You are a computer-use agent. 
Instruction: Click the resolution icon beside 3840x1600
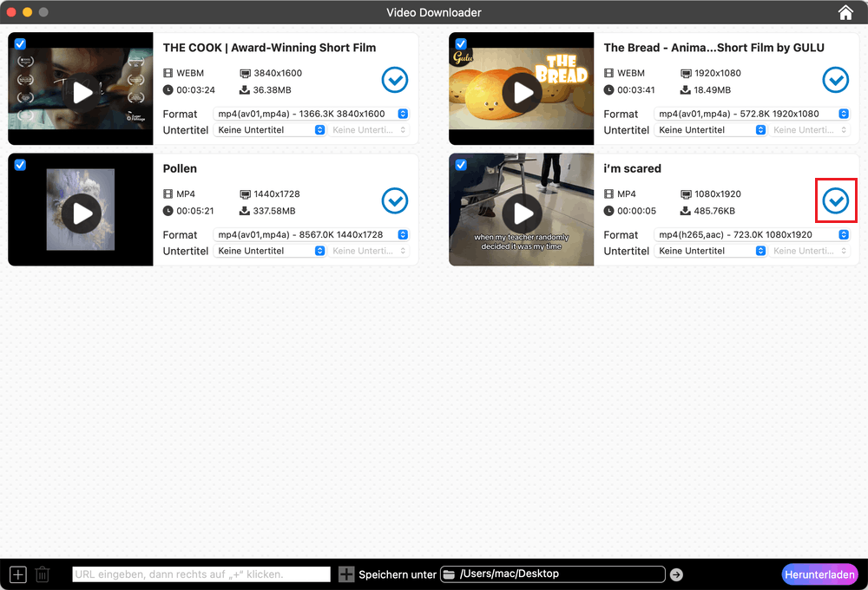[246, 73]
